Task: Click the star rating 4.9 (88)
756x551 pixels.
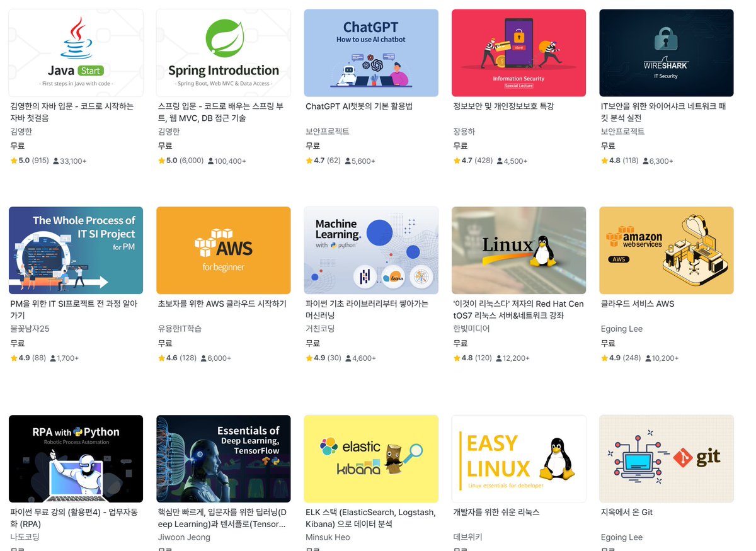Action: (28, 358)
